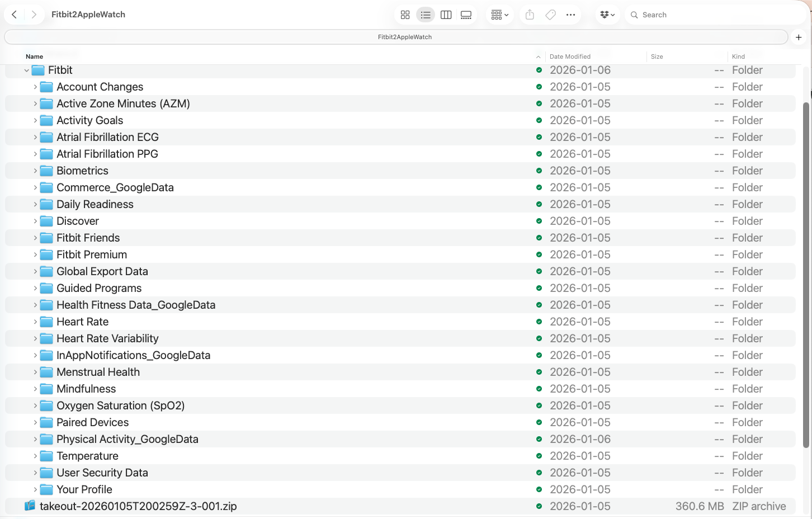This screenshot has height=519, width=812.
Task: Select InAppNotifications_GoogleData folder name
Action: (133, 355)
